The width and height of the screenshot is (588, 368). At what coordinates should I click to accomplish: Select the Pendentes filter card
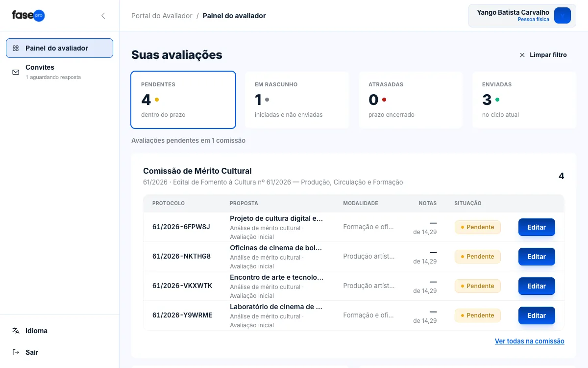click(x=183, y=100)
